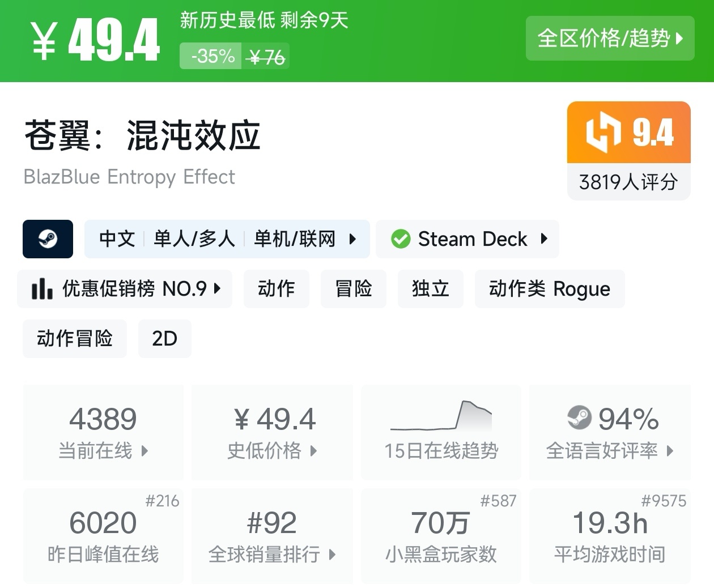Viewport: 714px width, 588px height.
Task: Click the strikethrough ¥76 original price
Action: tap(266, 57)
